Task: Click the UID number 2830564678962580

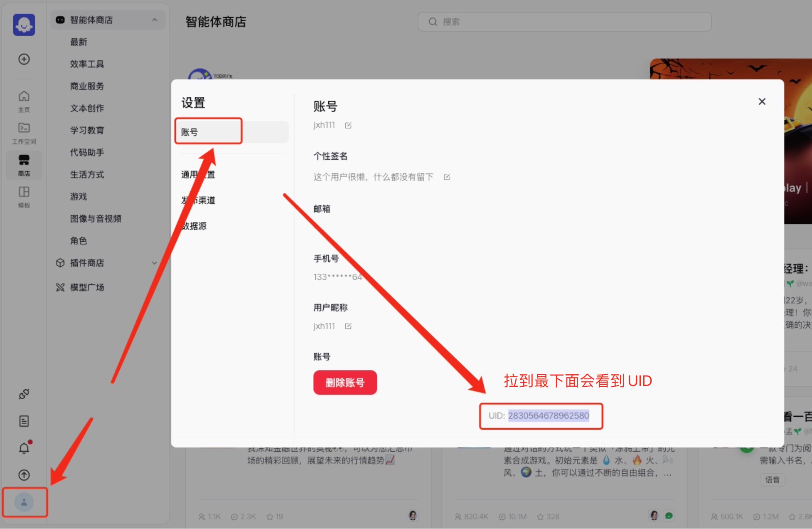Action: point(549,415)
